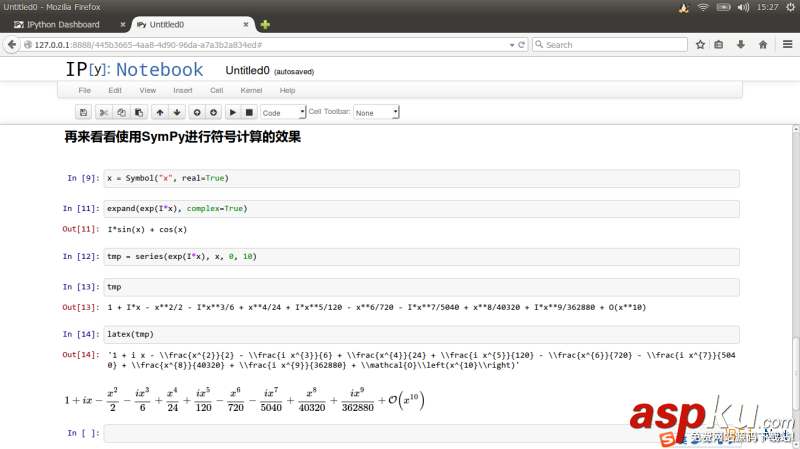
Task: Click the Out[14] latex string output
Action: pyautogui.click(x=421, y=360)
